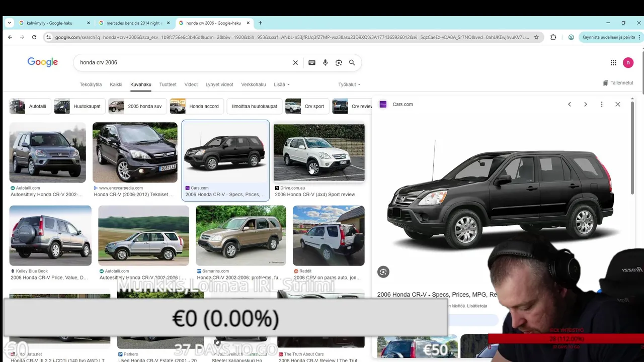This screenshot has height=362, width=644.
Task: Open the Videot search tab
Action: click(191, 84)
